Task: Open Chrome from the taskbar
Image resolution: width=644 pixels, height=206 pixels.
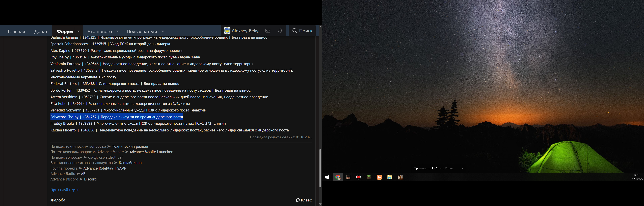Action: click(x=338, y=177)
